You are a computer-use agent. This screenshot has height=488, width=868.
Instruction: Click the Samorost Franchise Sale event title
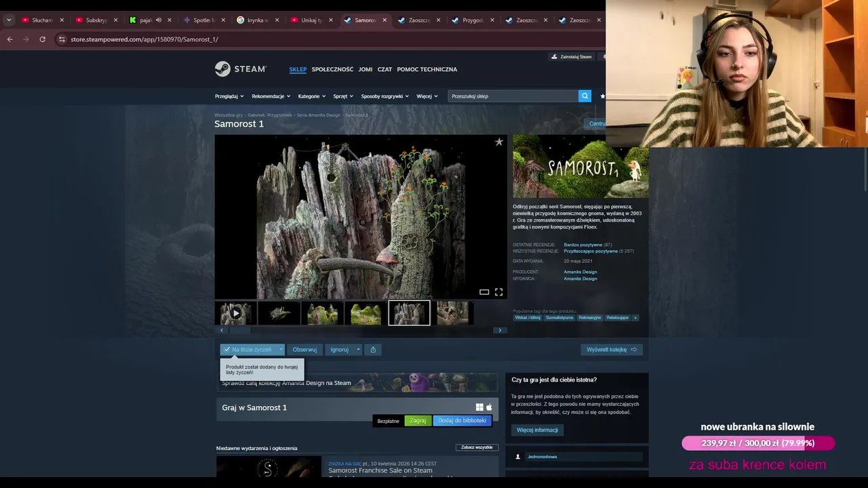click(380, 470)
